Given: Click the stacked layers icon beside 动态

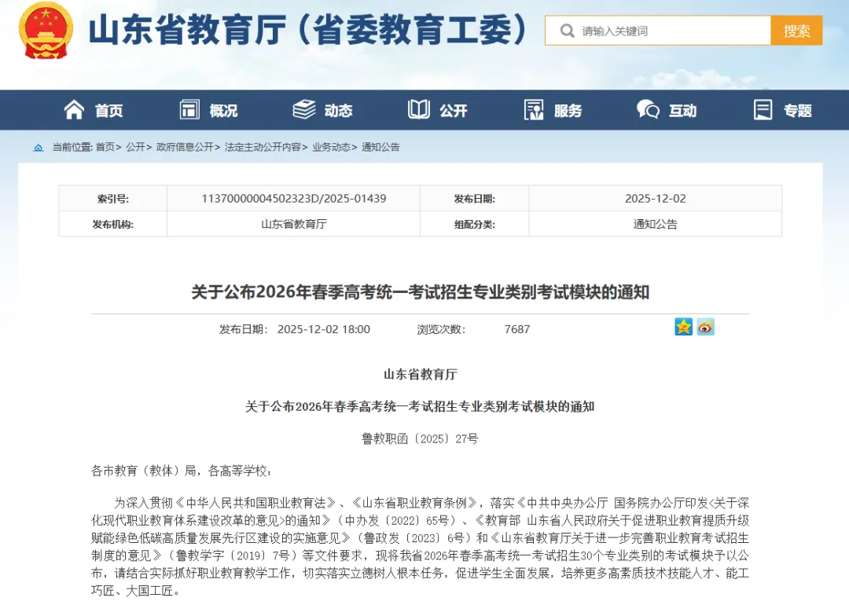Looking at the screenshot, I should click(x=304, y=110).
